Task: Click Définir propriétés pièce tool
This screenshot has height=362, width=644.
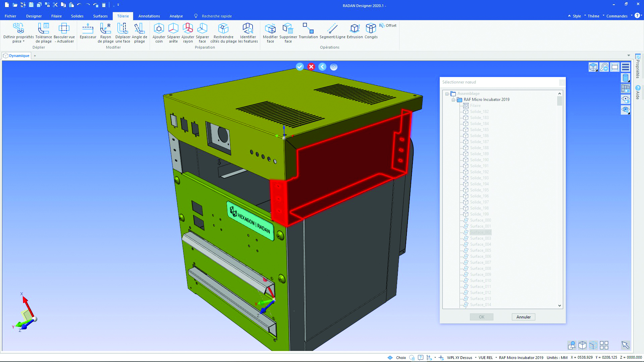Action: coord(18,33)
